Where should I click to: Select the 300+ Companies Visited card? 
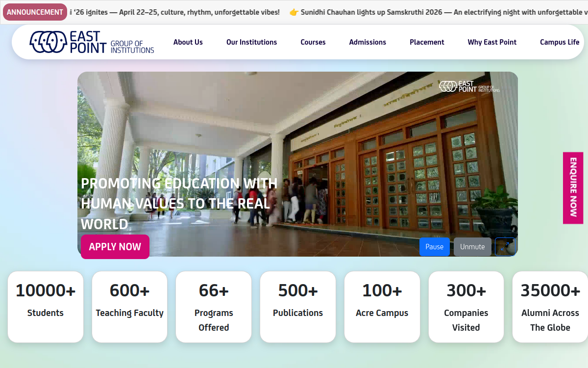click(466, 307)
